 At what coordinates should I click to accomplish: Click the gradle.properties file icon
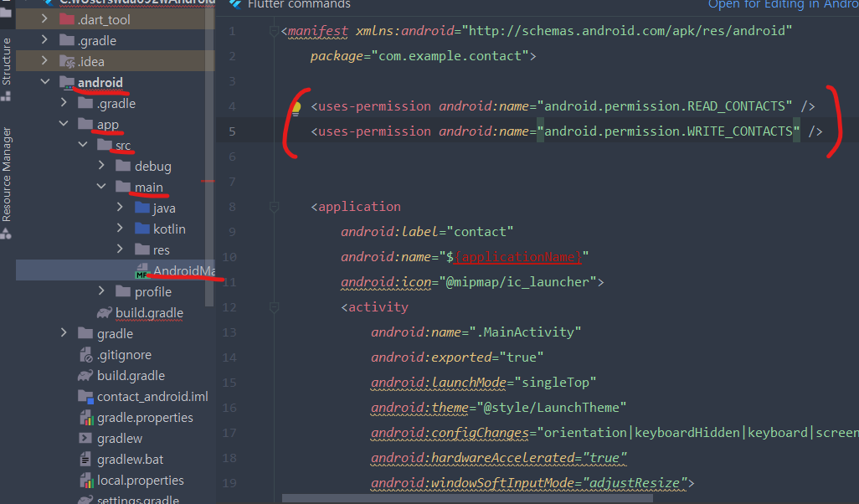[x=86, y=418]
